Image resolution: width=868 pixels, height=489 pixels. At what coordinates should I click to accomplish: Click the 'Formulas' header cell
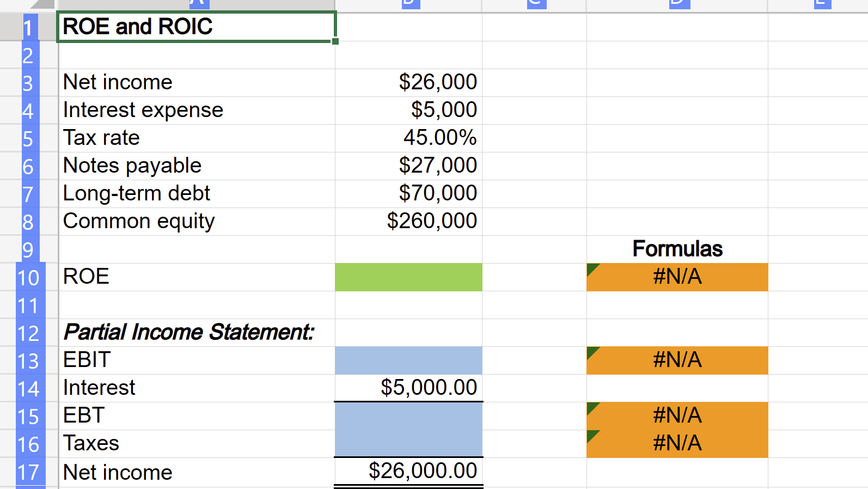677,249
